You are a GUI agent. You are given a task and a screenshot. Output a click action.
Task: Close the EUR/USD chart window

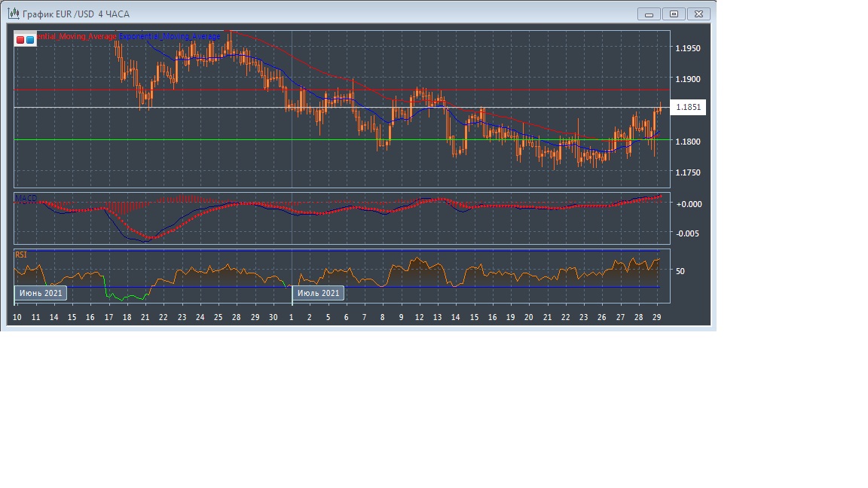(698, 14)
